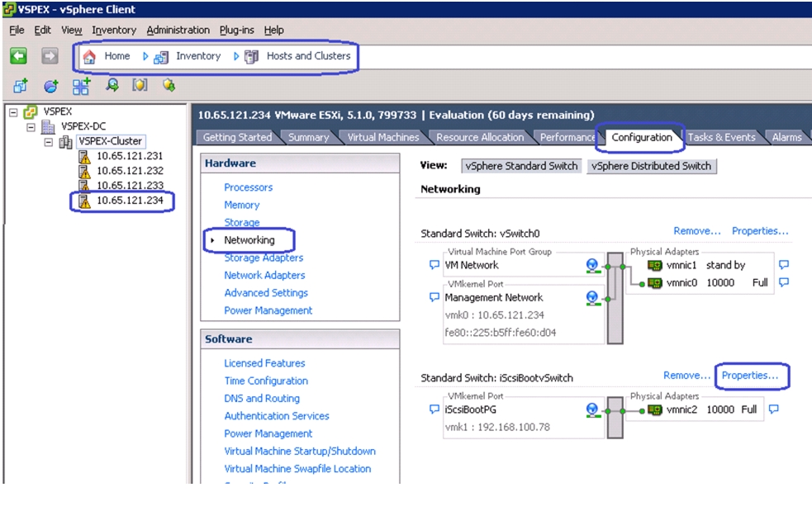Open Properties for iScsiBootvSwitch
Viewport: 812px width, 511px height.
[750, 376]
